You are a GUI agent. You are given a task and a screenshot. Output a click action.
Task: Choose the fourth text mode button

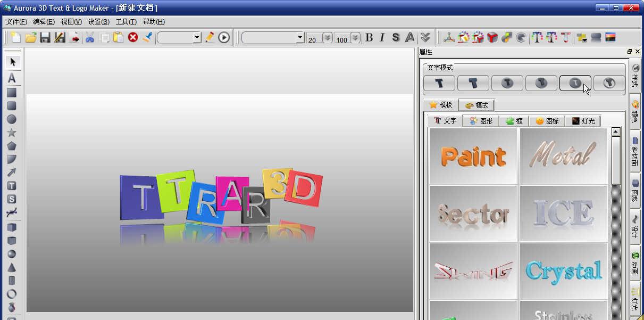tap(541, 83)
